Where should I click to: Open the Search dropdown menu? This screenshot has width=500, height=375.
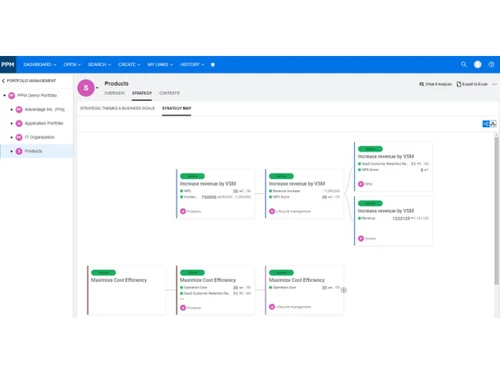(99, 65)
